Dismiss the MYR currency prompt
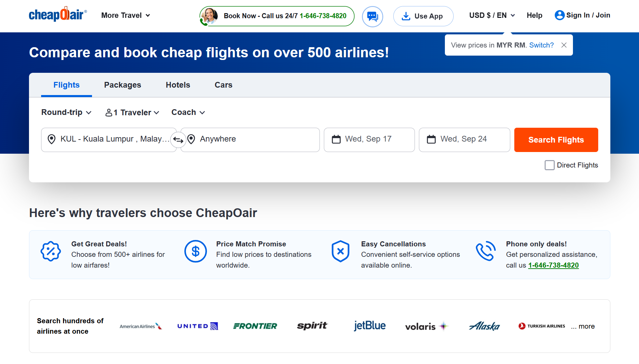Viewport: 639px width, 364px height. tap(564, 45)
